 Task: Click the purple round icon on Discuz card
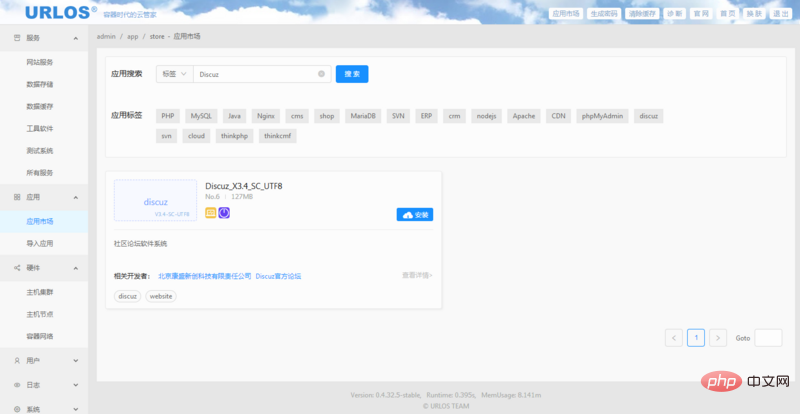point(224,213)
